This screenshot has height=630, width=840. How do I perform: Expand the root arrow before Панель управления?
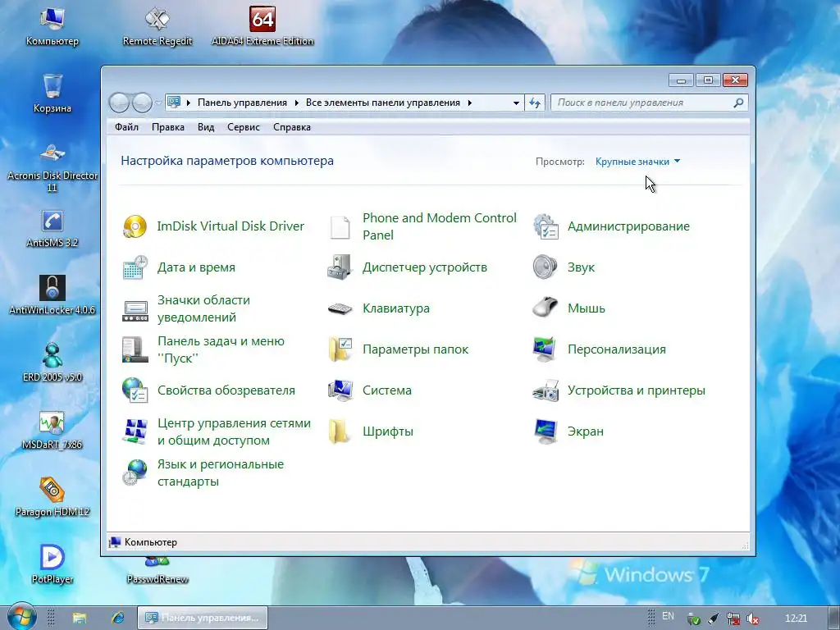189,103
